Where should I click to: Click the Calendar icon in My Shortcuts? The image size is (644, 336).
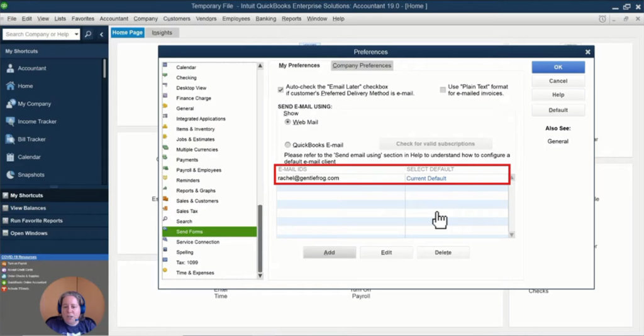[x=11, y=157]
